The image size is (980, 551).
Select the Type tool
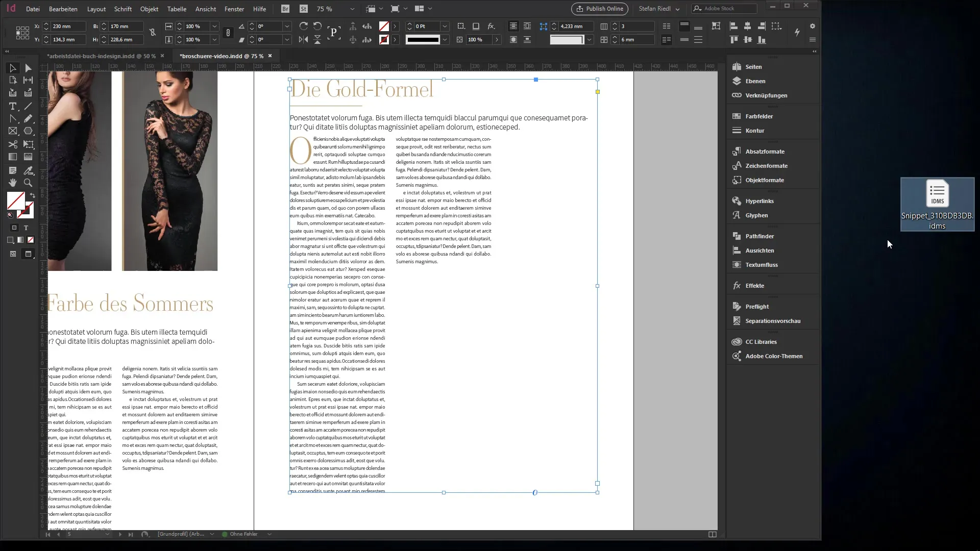[13, 106]
